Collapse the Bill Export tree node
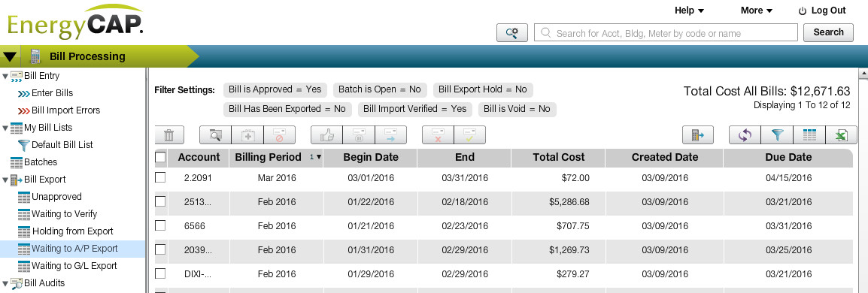 tap(5, 180)
